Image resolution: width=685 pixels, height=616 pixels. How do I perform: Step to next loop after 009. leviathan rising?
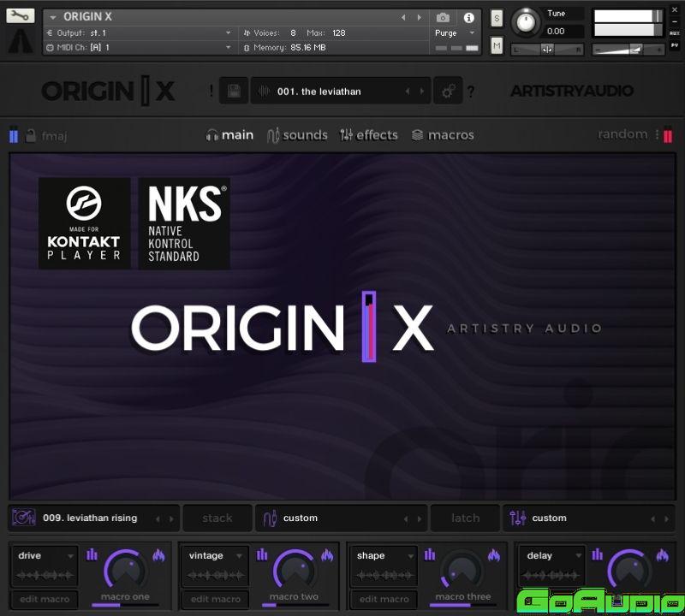(171, 518)
